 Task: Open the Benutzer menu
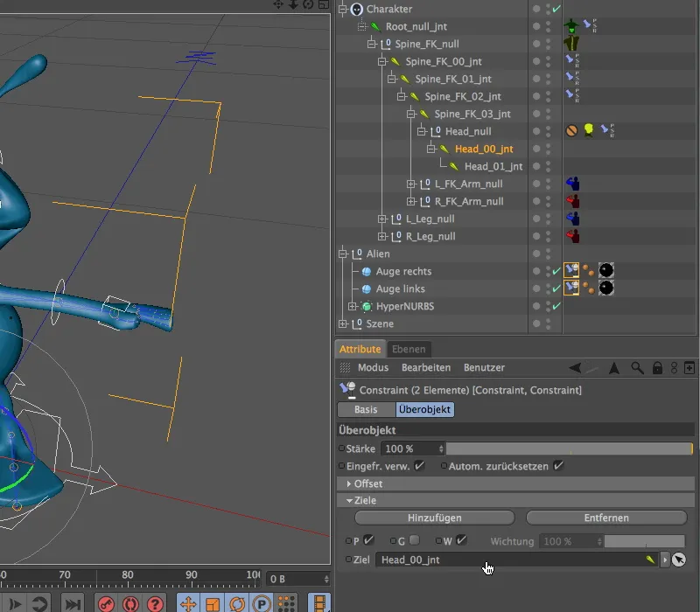[x=484, y=367]
